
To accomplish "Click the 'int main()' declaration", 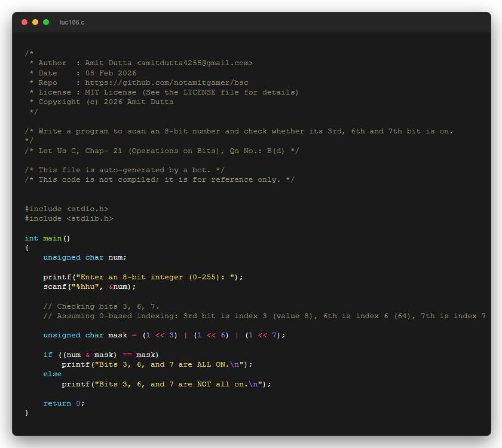I will tap(47, 238).
